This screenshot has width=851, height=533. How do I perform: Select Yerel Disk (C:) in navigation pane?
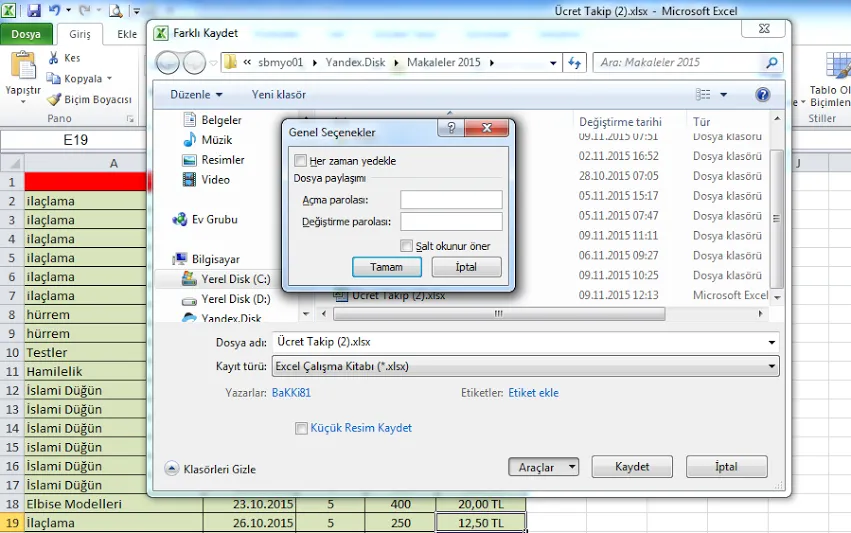coord(235,279)
